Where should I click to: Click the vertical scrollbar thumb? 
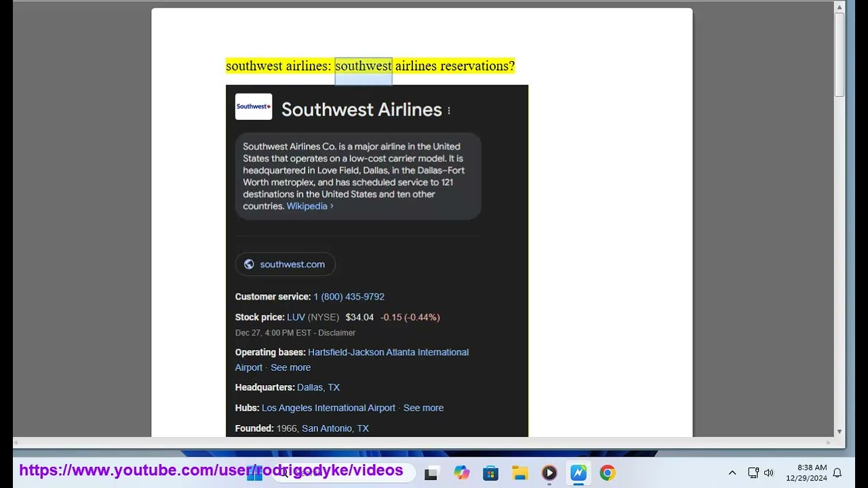pos(840,54)
